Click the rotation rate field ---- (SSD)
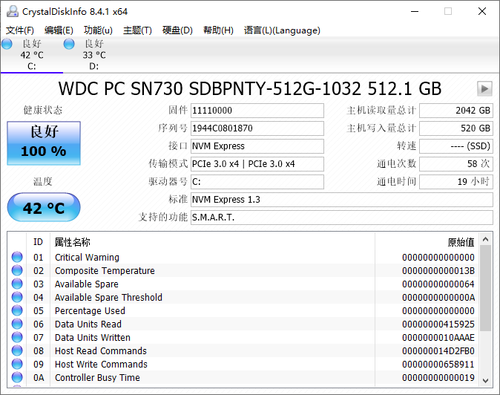Image resolution: width=500 pixels, height=395 pixels. pos(456,146)
